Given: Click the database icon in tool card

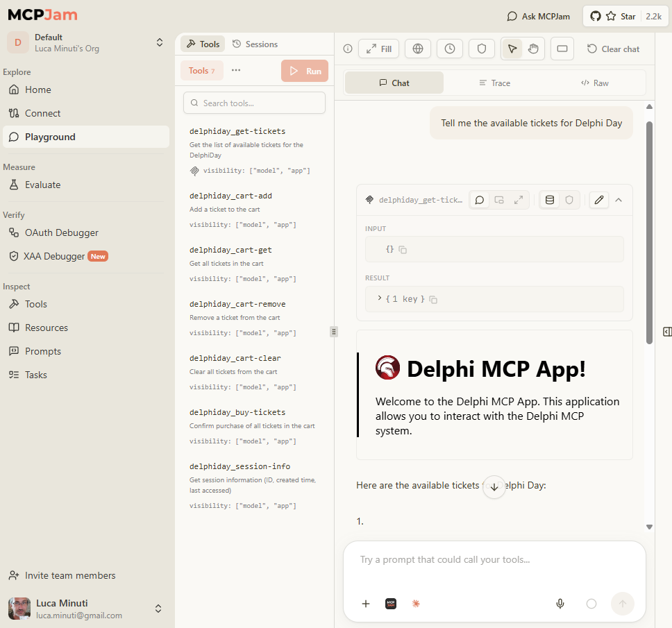Looking at the screenshot, I should pyautogui.click(x=550, y=200).
